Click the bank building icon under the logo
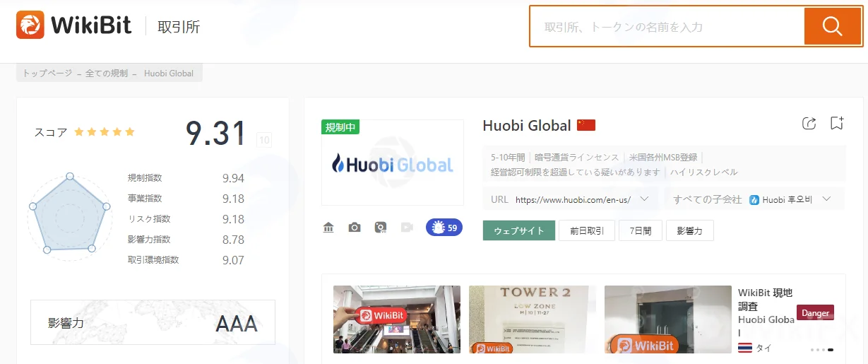This screenshot has height=364, width=868. point(328,228)
